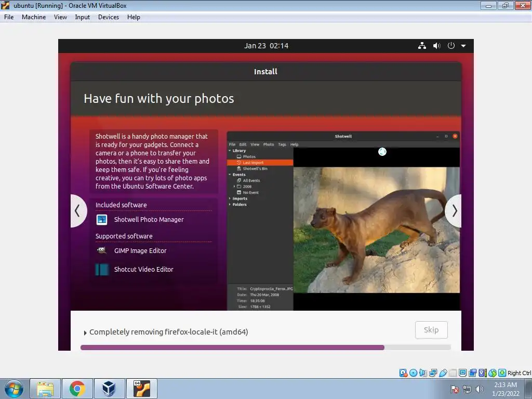532x399 pixels.
Task: Click the greyed-out Skip button
Action: coord(431,330)
